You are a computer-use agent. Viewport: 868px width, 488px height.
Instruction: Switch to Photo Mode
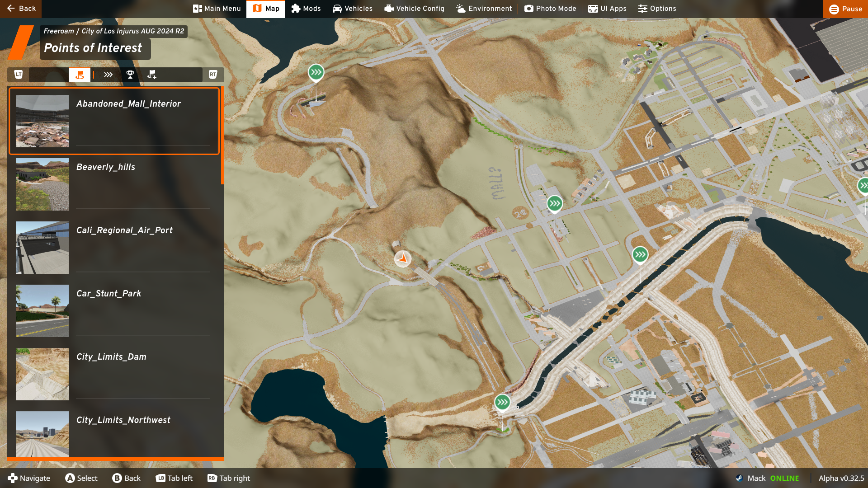point(550,9)
